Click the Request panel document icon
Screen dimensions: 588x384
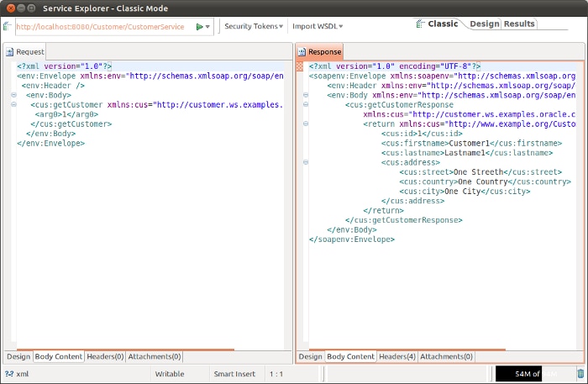[10, 52]
